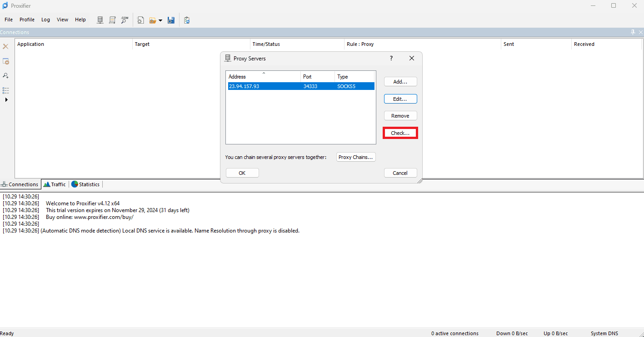644x337 pixels.
Task: Pin the Connections panel
Action: coord(633,32)
